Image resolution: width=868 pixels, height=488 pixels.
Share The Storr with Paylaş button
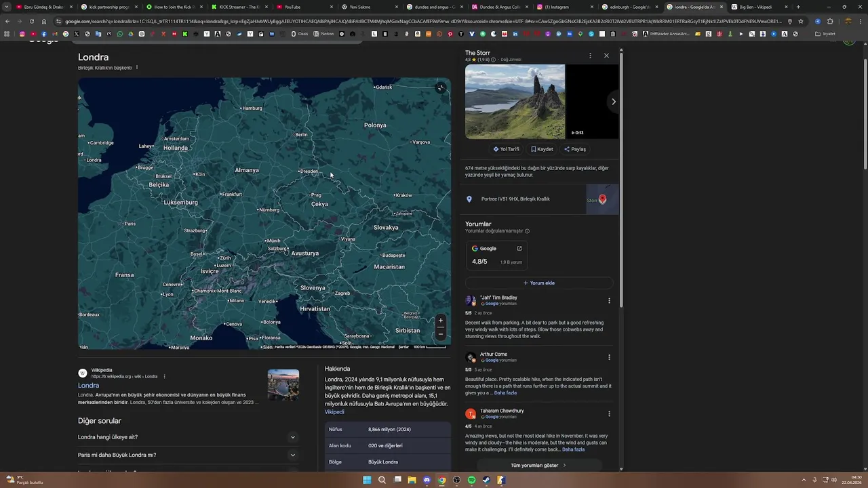[x=575, y=149]
